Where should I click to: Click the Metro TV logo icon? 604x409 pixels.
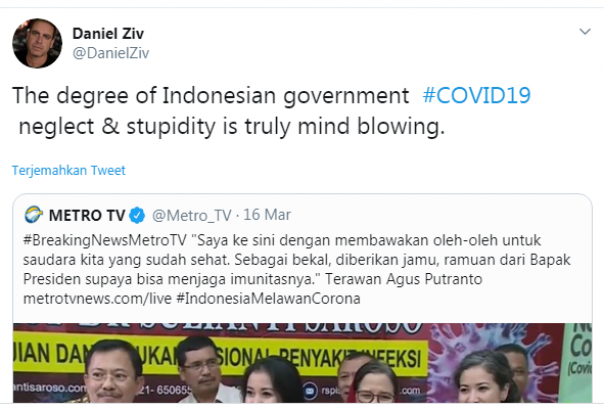click(34, 215)
